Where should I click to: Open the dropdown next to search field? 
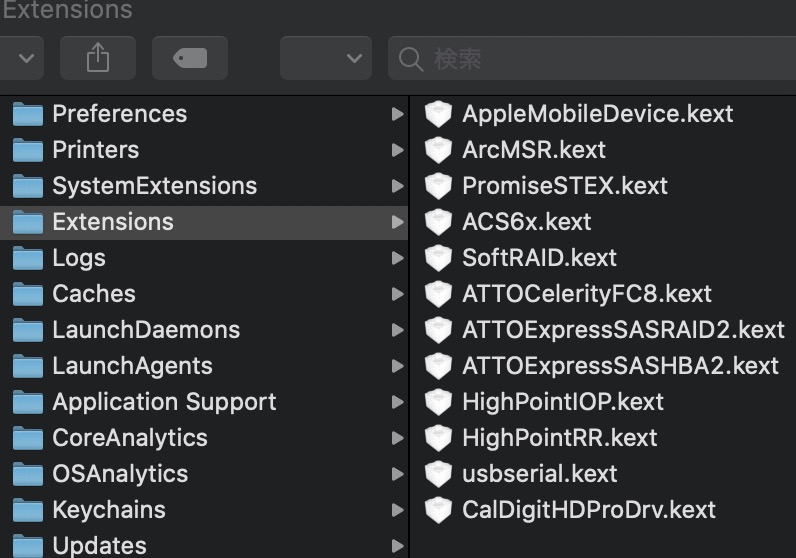pos(326,58)
